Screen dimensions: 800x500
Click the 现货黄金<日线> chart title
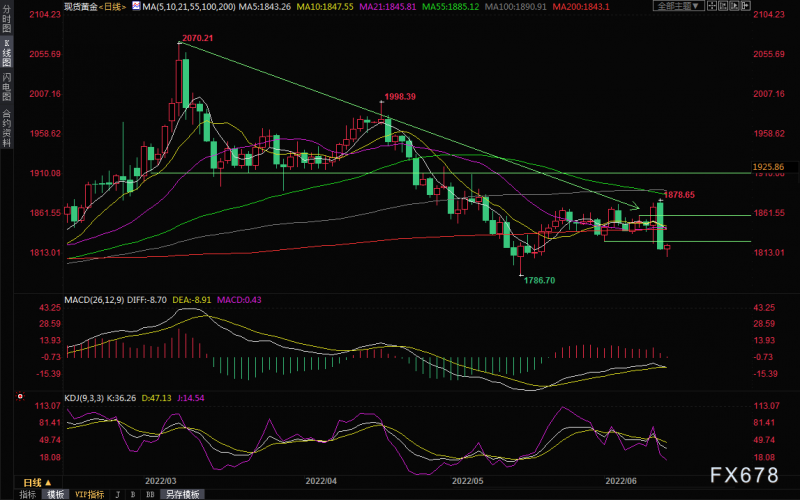95,7
